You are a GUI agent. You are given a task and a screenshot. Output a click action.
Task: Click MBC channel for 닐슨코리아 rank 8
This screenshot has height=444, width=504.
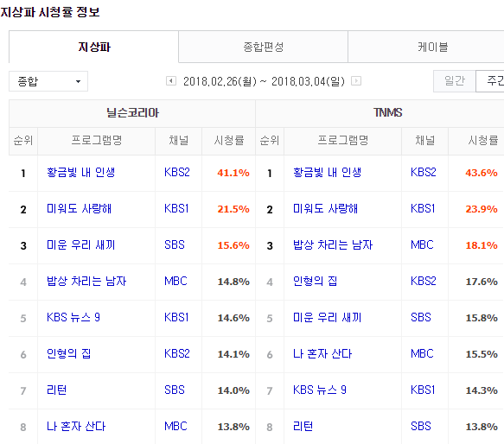[x=175, y=427]
